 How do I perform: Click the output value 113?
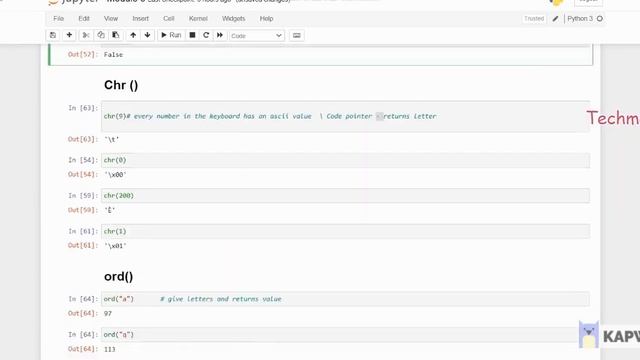click(x=109, y=349)
